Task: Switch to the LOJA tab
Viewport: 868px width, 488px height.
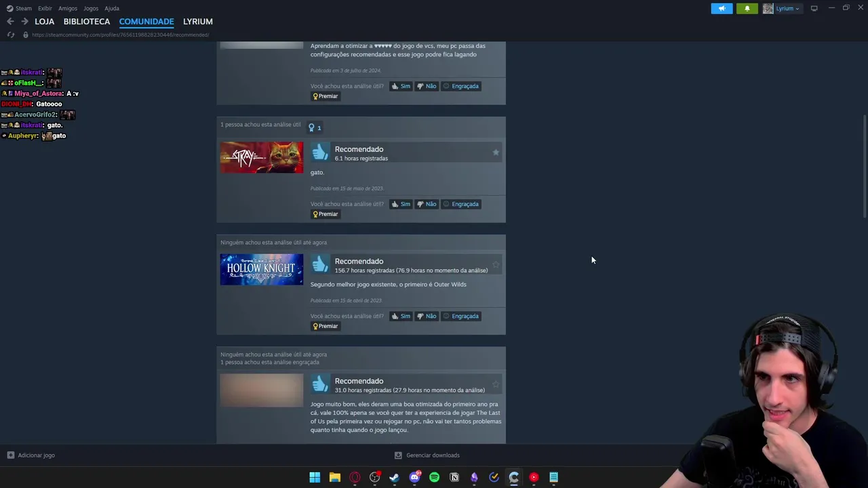Action: tap(44, 22)
